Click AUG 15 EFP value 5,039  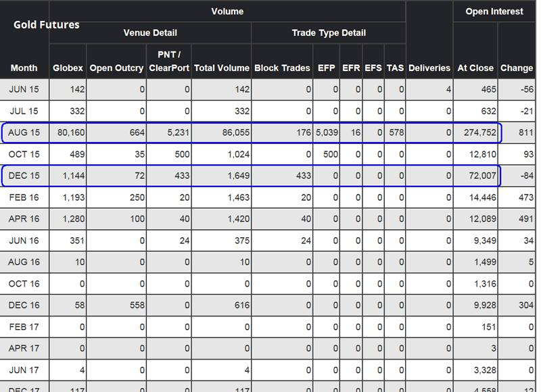327,133
